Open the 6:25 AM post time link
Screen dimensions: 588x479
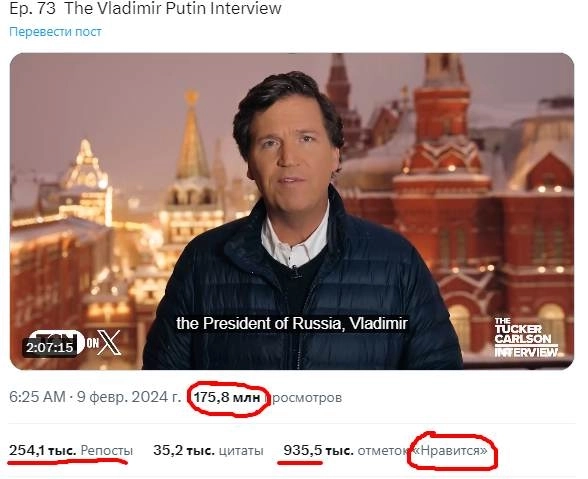coord(37,397)
